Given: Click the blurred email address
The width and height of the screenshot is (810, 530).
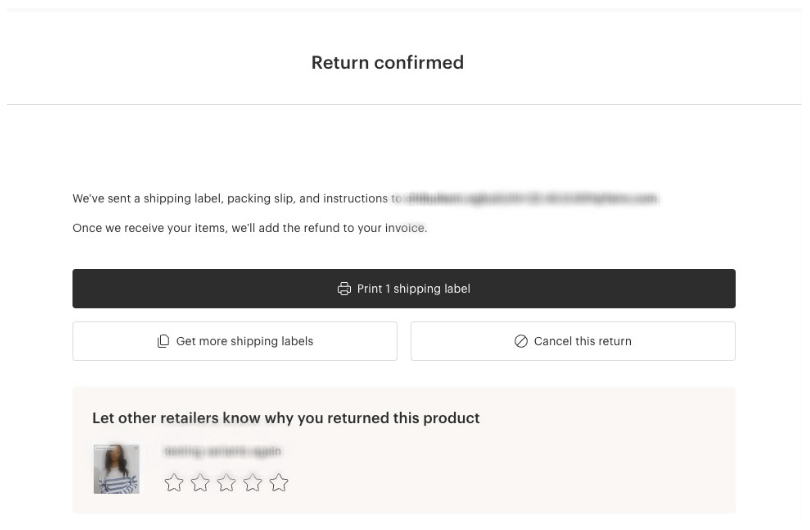Looking at the screenshot, I should coord(530,199).
